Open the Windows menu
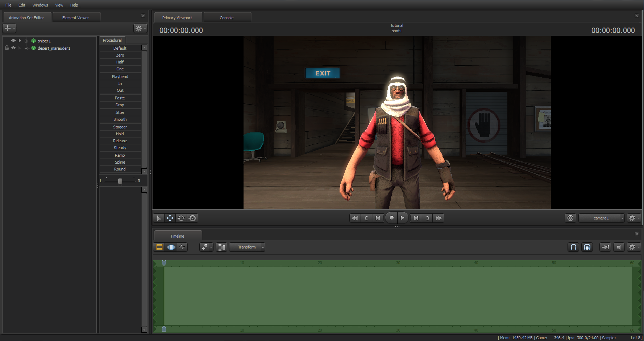 click(40, 5)
